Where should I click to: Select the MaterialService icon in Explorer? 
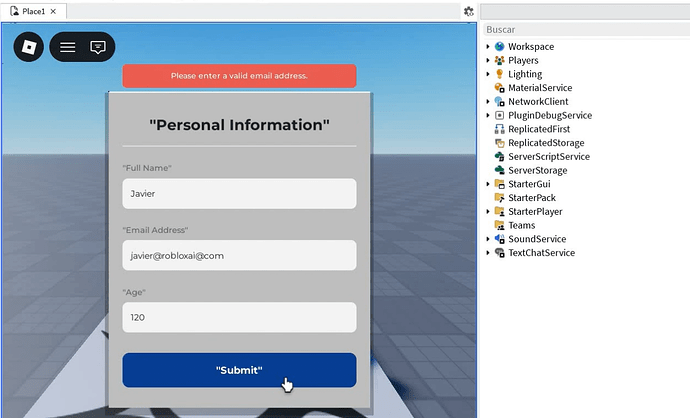click(x=499, y=88)
